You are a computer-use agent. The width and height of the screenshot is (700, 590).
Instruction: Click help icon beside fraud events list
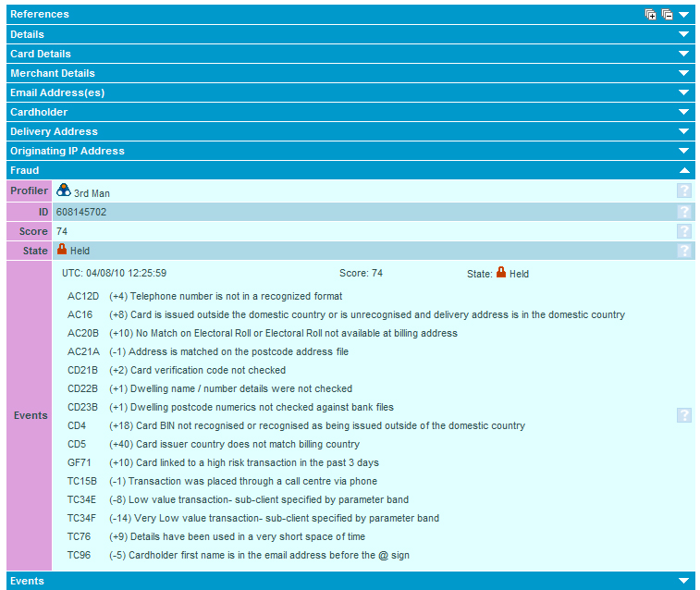click(684, 415)
